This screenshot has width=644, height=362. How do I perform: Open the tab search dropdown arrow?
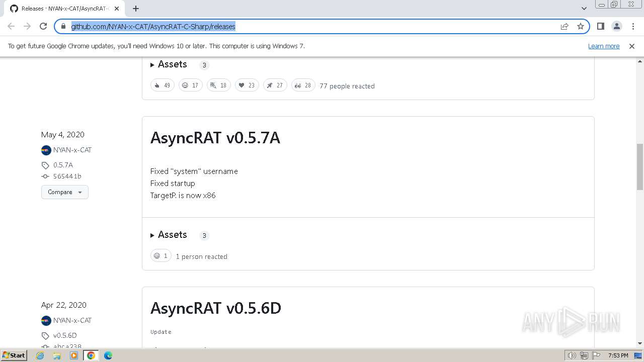pos(584,9)
